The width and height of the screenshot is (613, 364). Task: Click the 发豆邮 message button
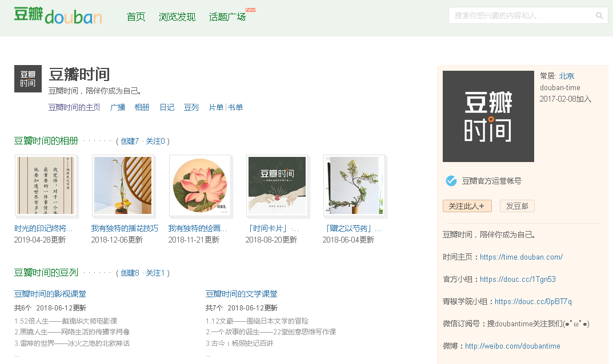[x=517, y=206]
